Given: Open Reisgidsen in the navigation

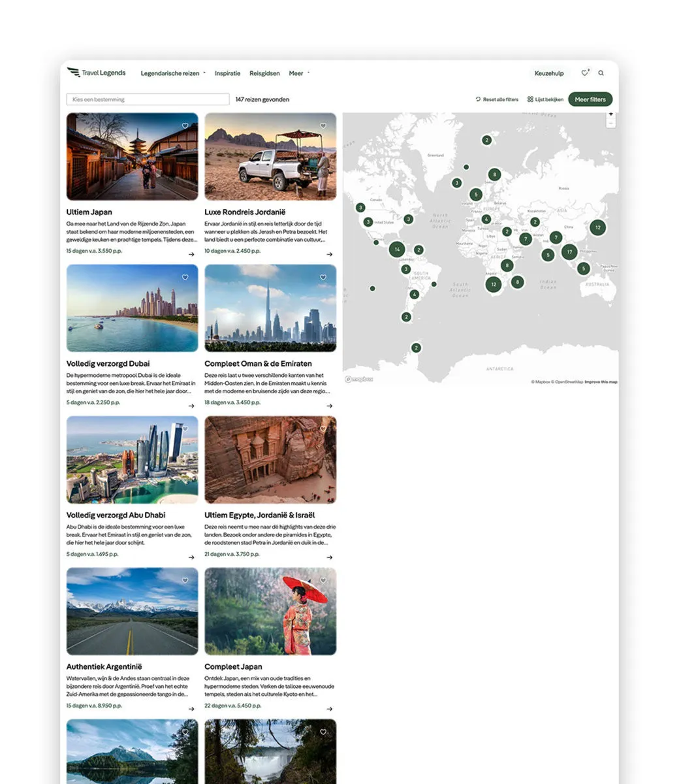Looking at the screenshot, I should click(264, 73).
